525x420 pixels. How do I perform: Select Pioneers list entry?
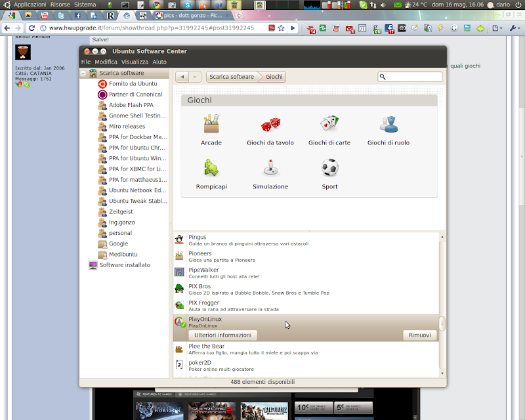[x=306, y=256]
